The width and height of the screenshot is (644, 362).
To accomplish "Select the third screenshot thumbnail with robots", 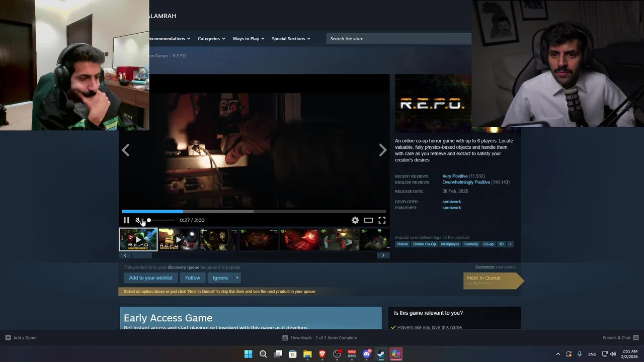I will pyautogui.click(x=218, y=239).
